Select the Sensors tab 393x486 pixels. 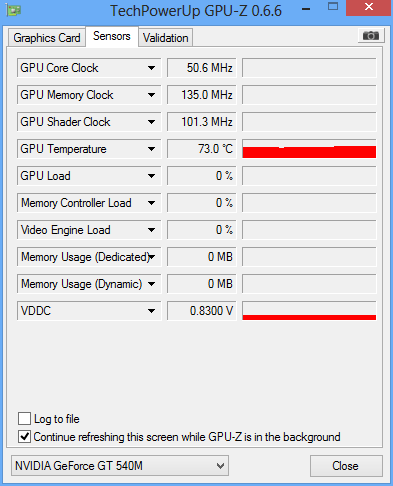coord(112,36)
